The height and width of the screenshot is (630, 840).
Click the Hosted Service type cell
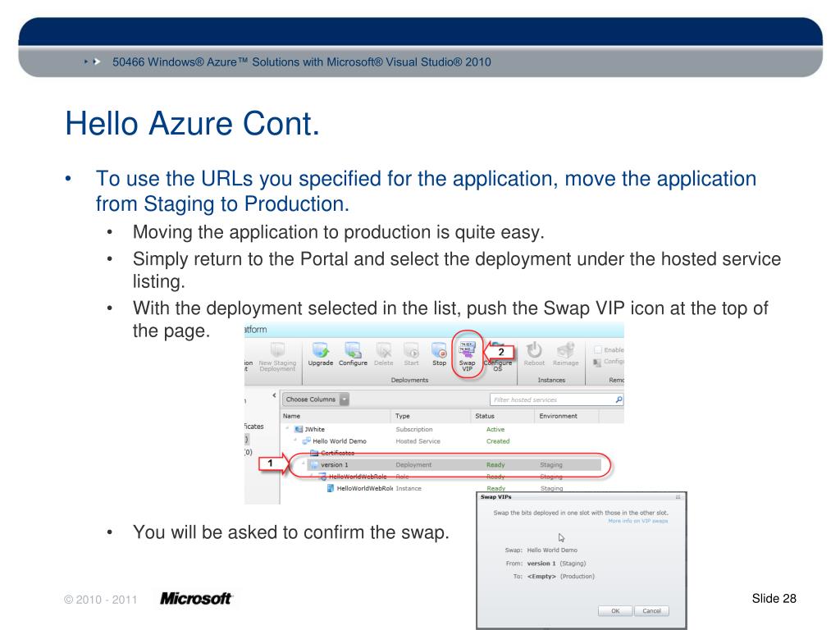[x=418, y=441]
